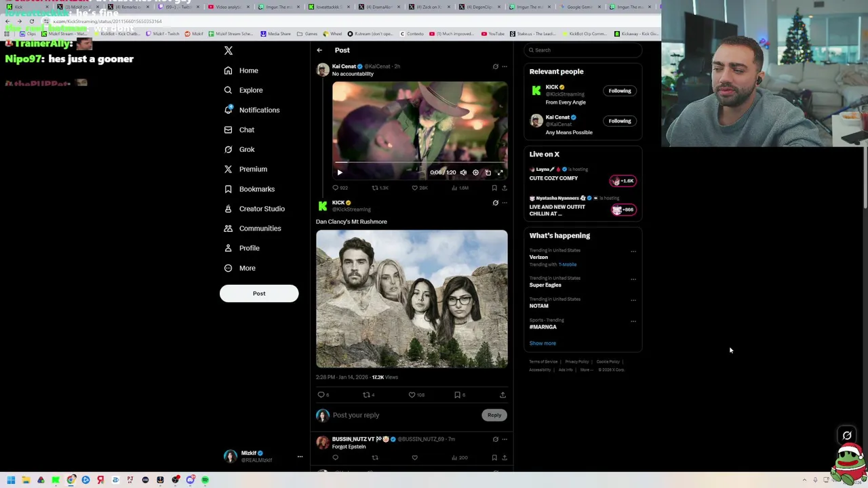
Task: Open Communities in sidebar
Action: coord(252,228)
